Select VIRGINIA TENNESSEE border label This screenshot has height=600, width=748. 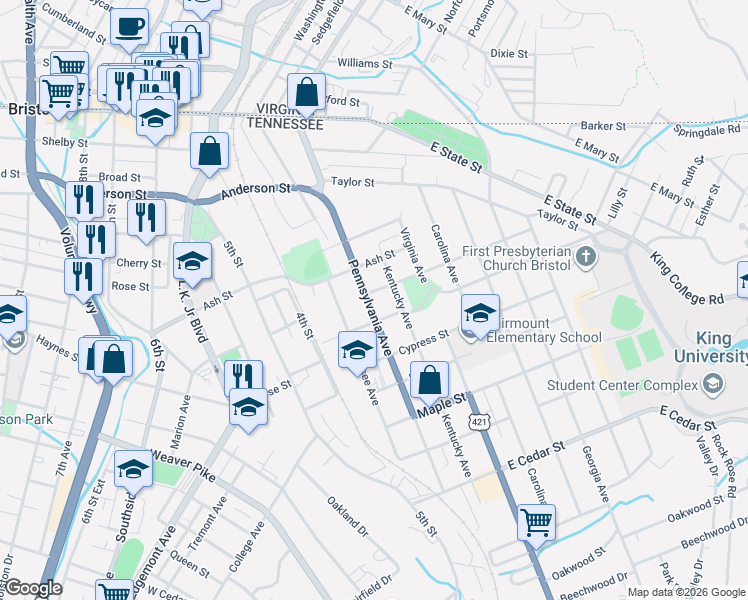[x=285, y=116]
